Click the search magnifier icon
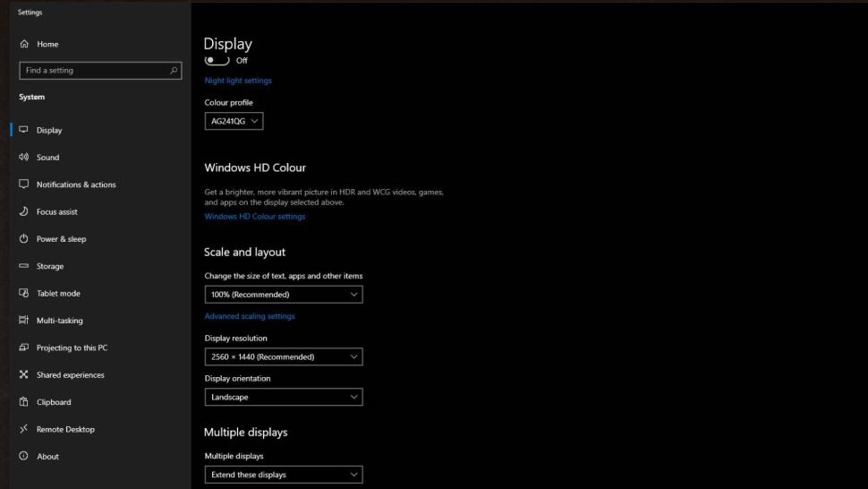The image size is (868, 489). 174,70
